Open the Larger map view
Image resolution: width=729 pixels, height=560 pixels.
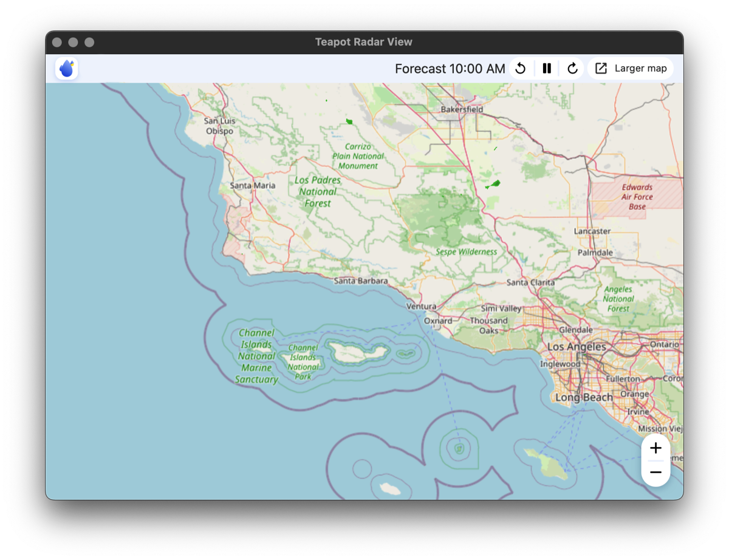pos(640,68)
